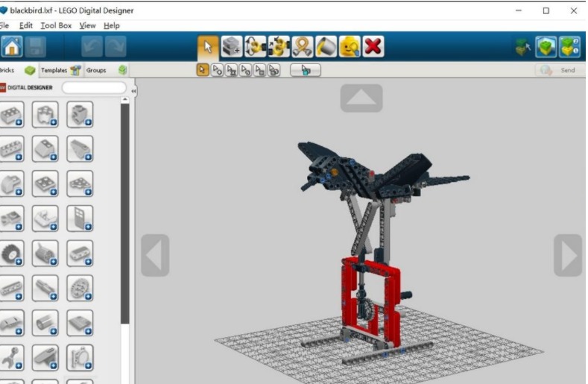The image size is (588, 384).
Task: Expand the door and window brick category
Action: (x=80, y=218)
